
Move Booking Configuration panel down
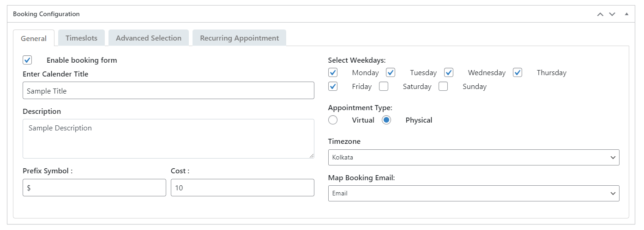click(612, 14)
